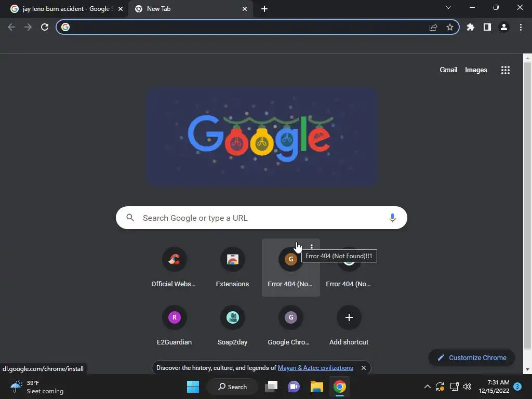This screenshot has width=532, height=399.
Task: Show hidden system tray icons
Action: click(x=428, y=387)
